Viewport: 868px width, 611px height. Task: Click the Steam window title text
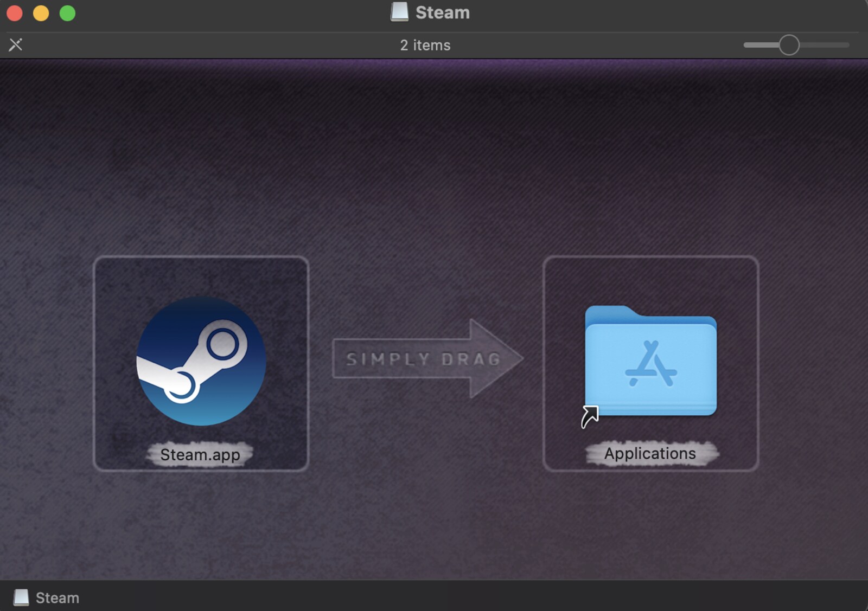coord(443,12)
